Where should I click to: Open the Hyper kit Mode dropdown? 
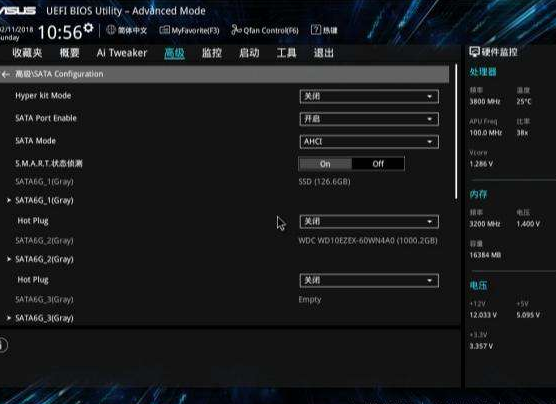369,96
